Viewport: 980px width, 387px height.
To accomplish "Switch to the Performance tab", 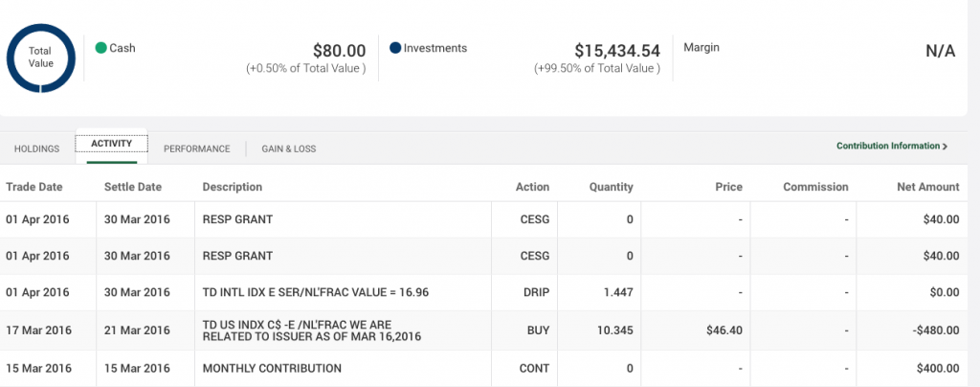I will (x=197, y=148).
